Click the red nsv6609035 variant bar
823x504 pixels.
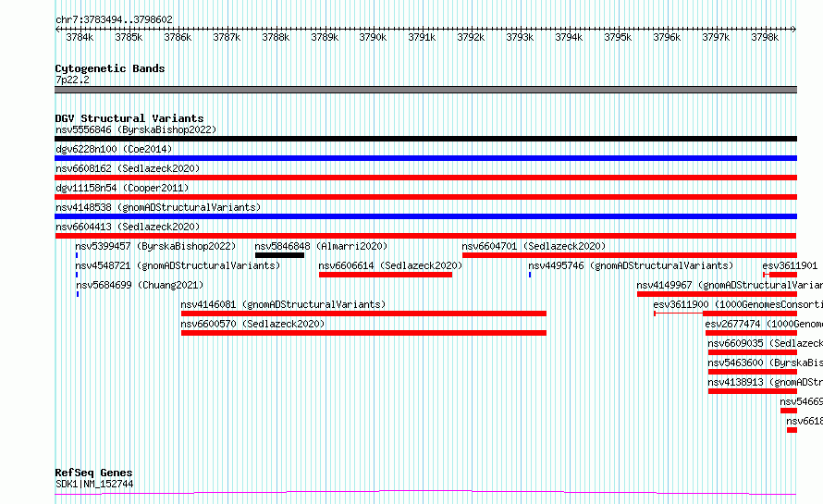tap(753, 352)
